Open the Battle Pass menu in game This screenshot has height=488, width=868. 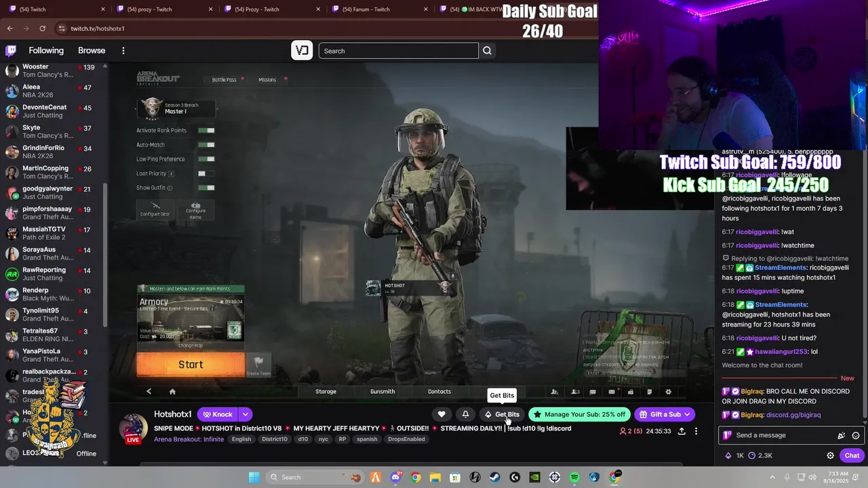tap(224, 80)
